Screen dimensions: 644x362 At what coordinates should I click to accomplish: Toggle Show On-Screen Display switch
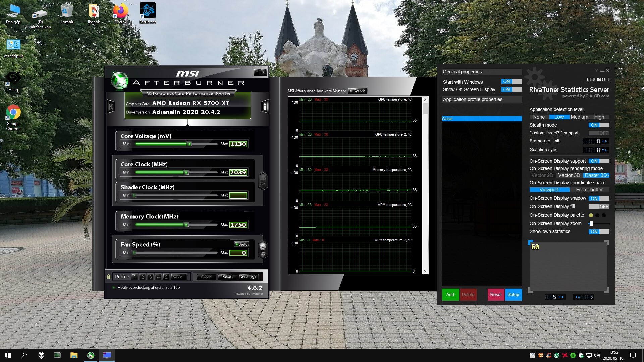(512, 89)
